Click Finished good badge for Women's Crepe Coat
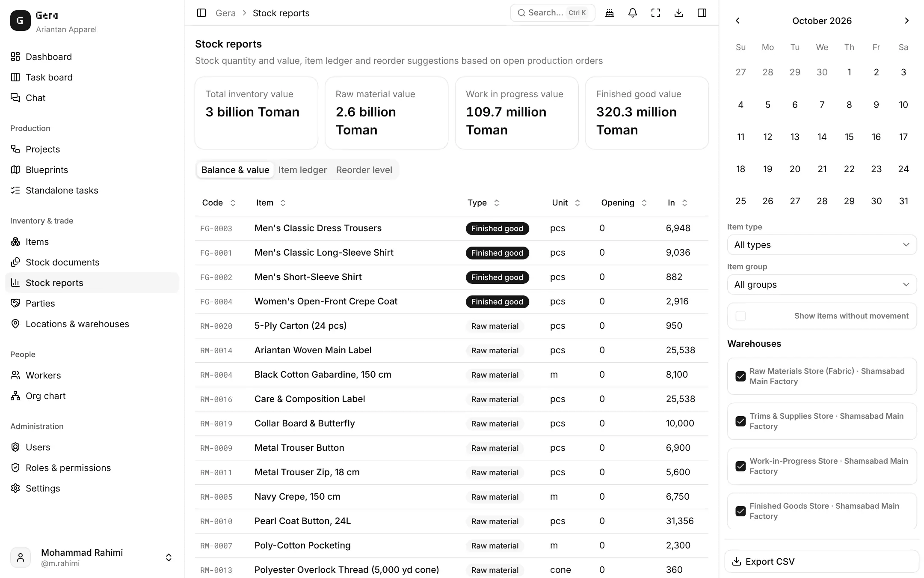Image resolution: width=924 pixels, height=578 pixels. [497, 302]
